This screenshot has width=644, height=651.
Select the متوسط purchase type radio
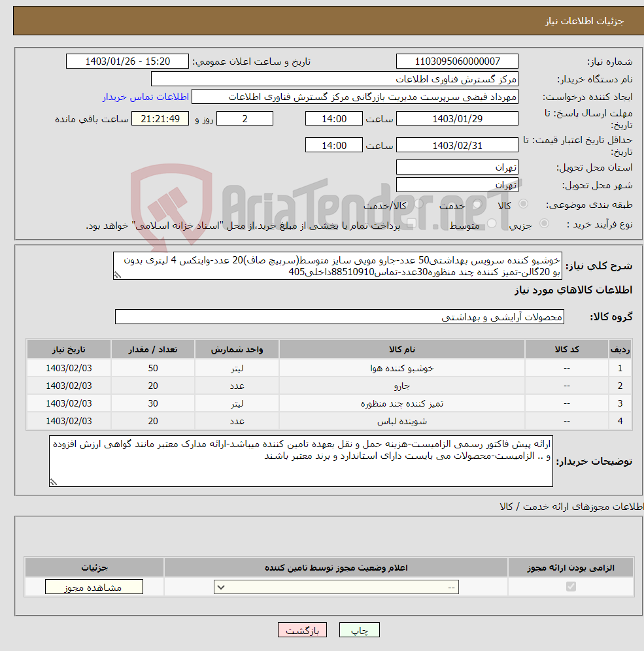[492, 224]
